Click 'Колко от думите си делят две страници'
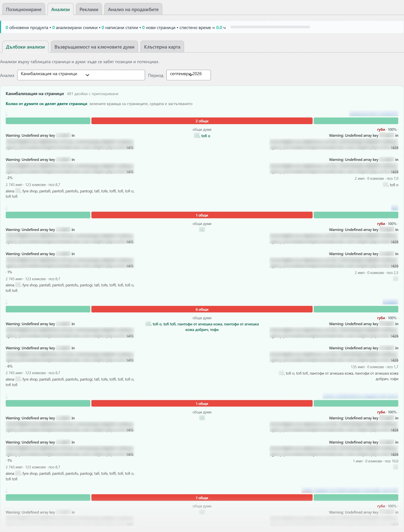This screenshot has height=532, width=404. 47,104
